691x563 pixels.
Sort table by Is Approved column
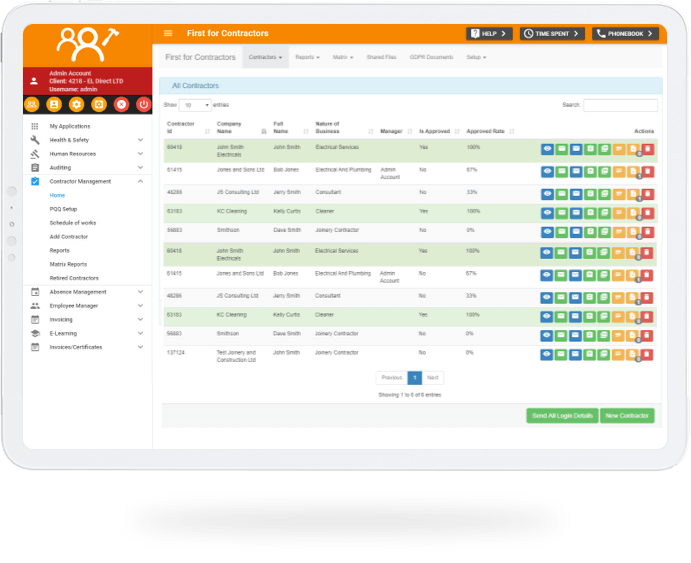point(434,131)
